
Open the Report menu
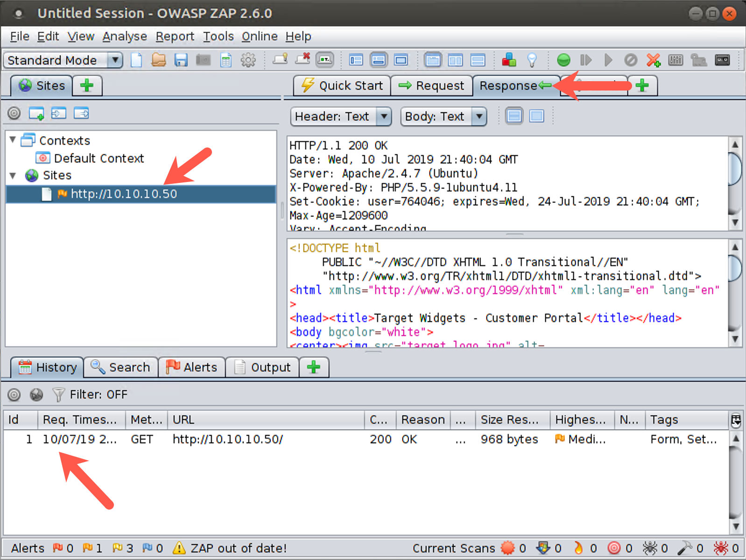click(x=175, y=36)
